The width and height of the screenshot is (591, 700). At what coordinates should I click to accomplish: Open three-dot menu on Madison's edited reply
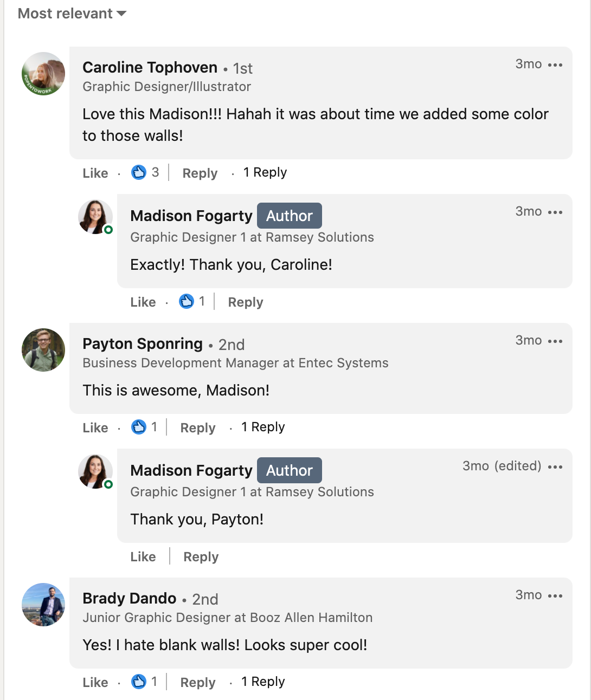pos(555,467)
